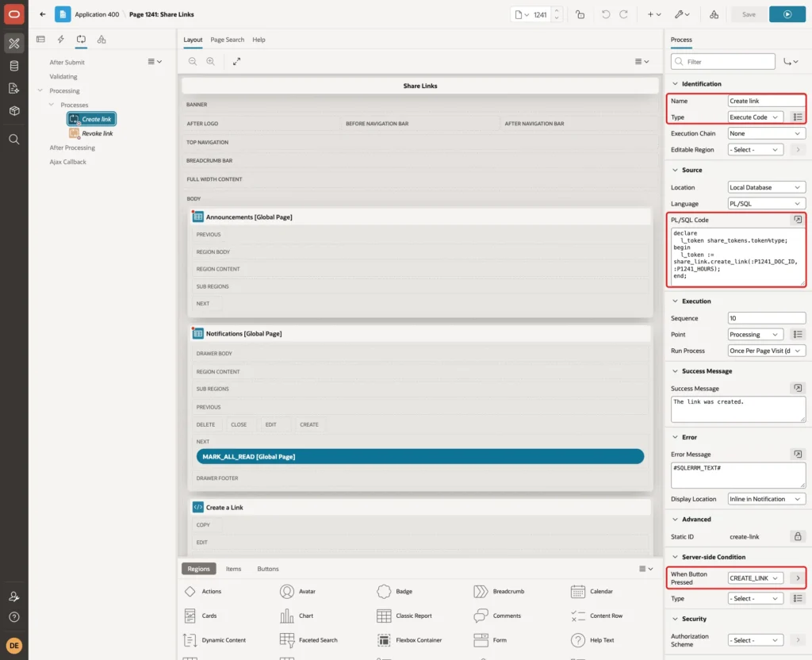Open Execution Chain dropdown

coord(767,133)
